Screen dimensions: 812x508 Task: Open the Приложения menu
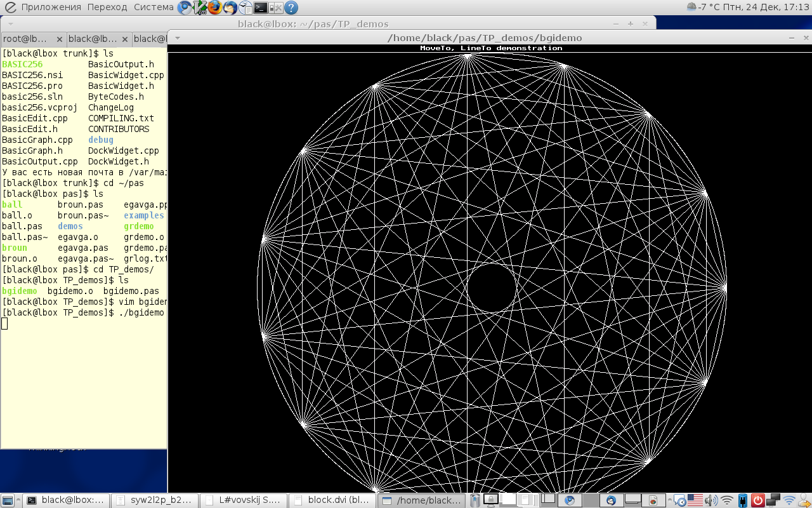pyautogui.click(x=51, y=8)
